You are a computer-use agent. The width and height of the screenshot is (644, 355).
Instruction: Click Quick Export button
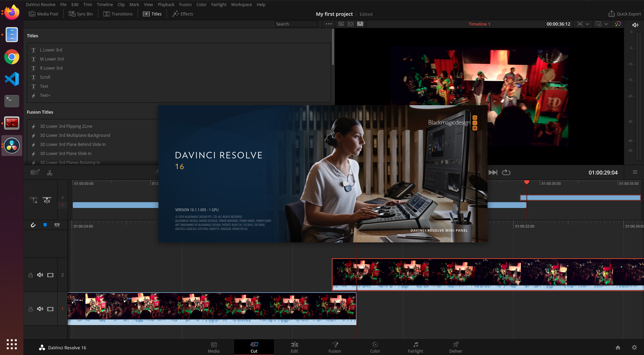click(x=625, y=14)
